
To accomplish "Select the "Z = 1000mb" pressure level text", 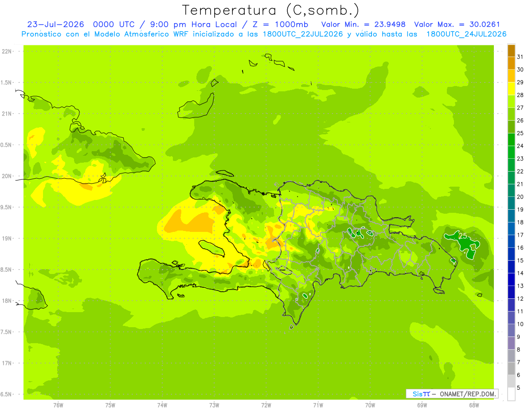I will click(282, 24).
